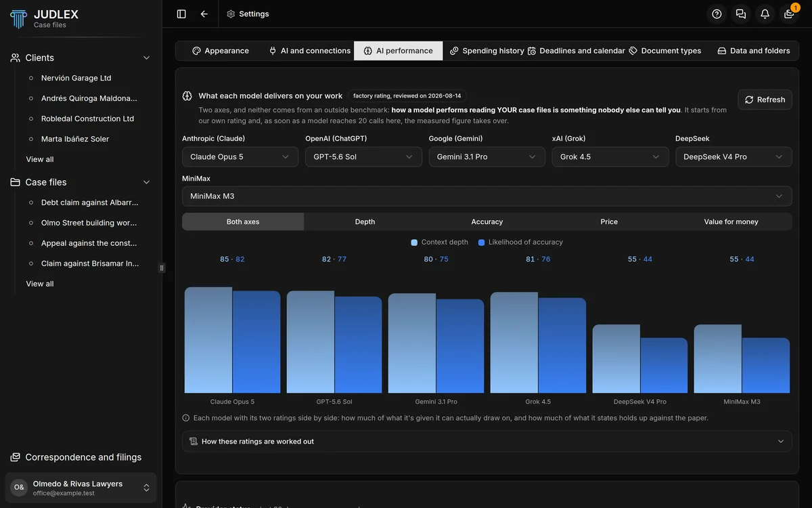This screenshot has height=508, width=812.
Task: Open the MiniMax M3 dropdown
Action: [487, 196]
